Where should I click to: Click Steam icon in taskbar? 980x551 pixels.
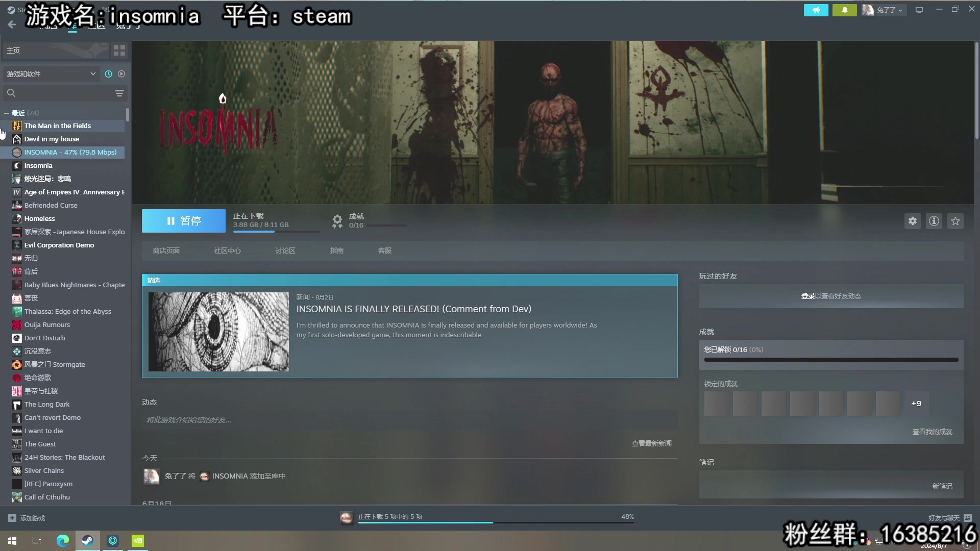[88, 541]
